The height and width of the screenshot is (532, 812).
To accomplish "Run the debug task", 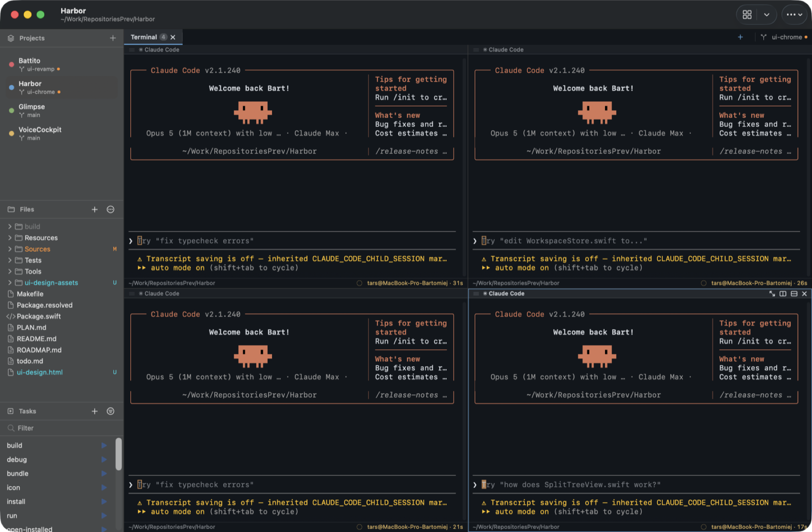I will pyautogui.click(x=104, y=459).
